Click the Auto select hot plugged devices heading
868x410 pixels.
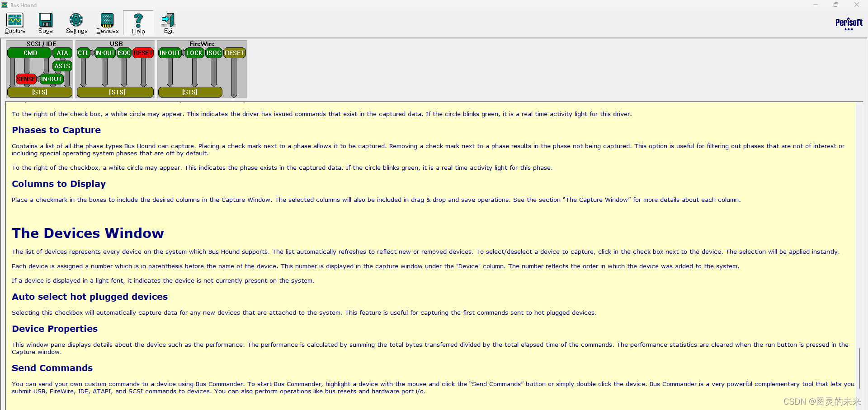coord(90,297)
